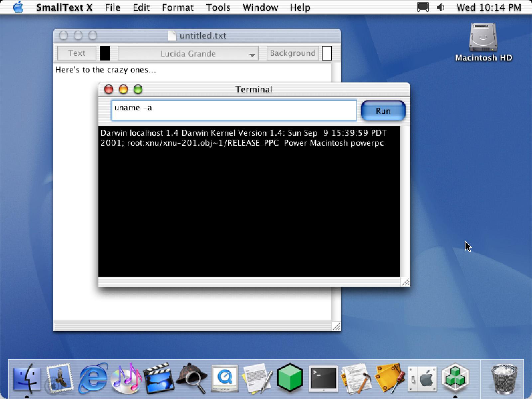532x399 pixels.
Task: Click the uname -a command field
Action: pos(234,110)
